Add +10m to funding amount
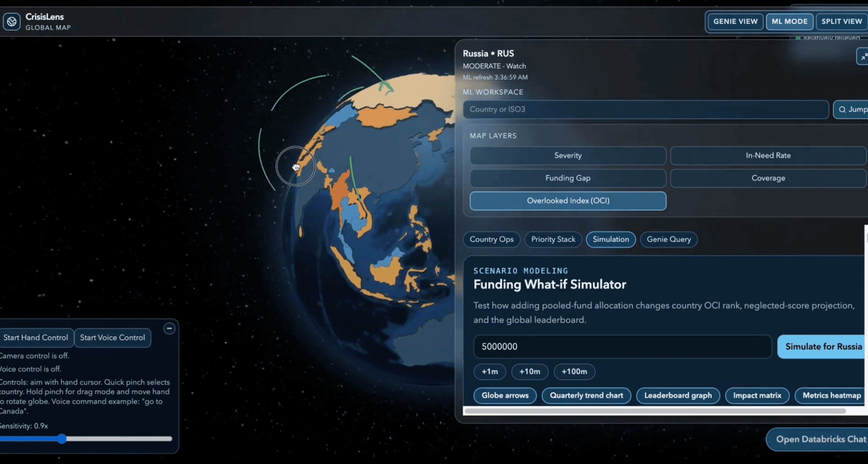The image size is (868, 464). (x=529, y=372)
